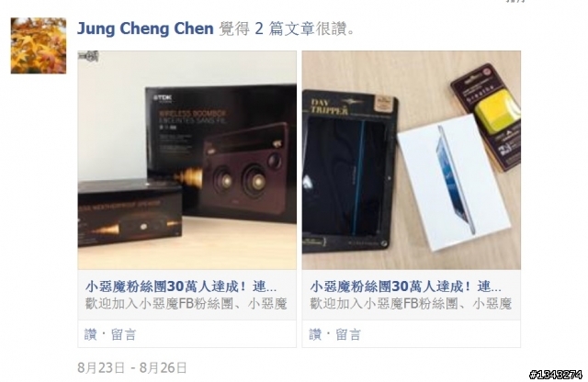Comment on the left post via 留言
Screen dimensions: 588x382
pyautogui.click(x=123, y=334)
